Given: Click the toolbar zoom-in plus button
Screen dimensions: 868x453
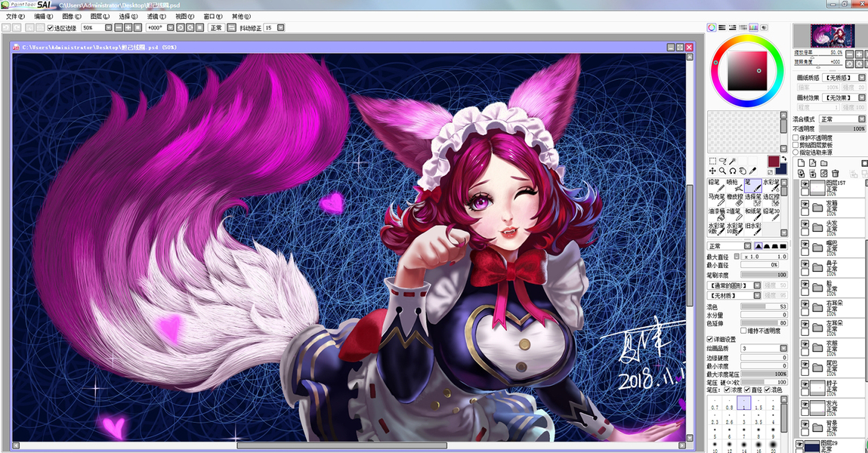Looking at the screenshot, I should pyautogui.click(x=128, y=28).
